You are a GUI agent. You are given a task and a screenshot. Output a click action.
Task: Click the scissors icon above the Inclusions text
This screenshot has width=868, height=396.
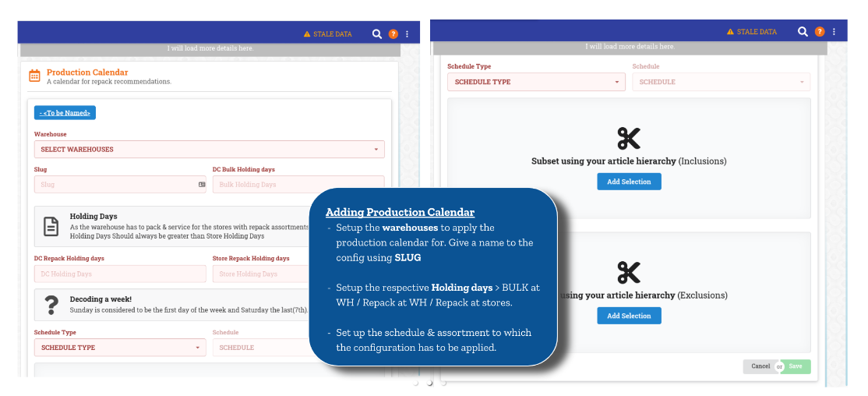(628, 139)
